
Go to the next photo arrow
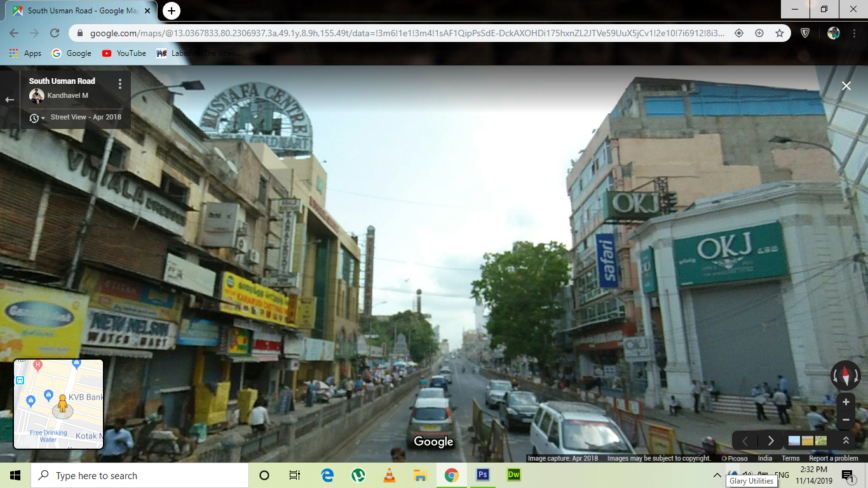[771, 440]
